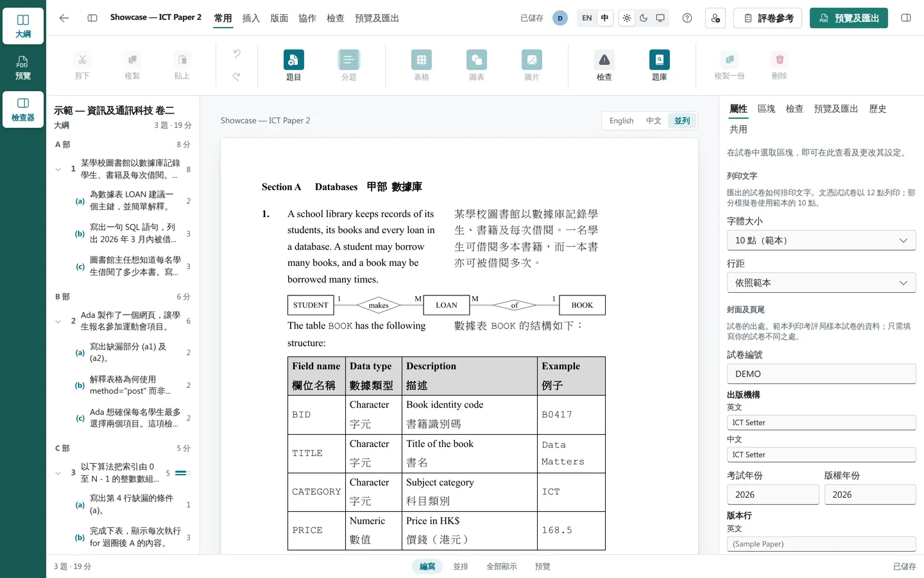Click the undo arrow icon
Screen dimensions: 924x578
237,54
